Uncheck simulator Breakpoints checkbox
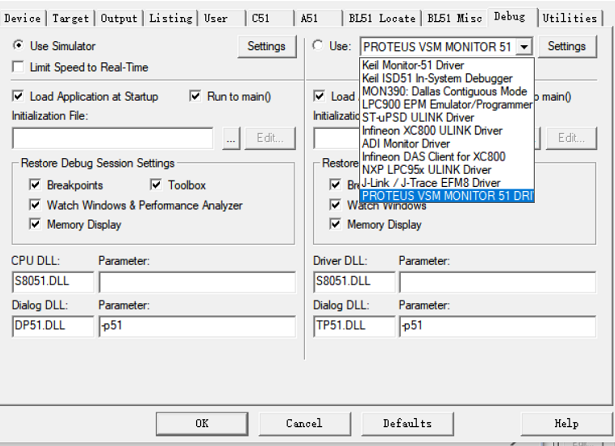The width and height of the screenshot is (615, 446). click(x=35, y=185)
